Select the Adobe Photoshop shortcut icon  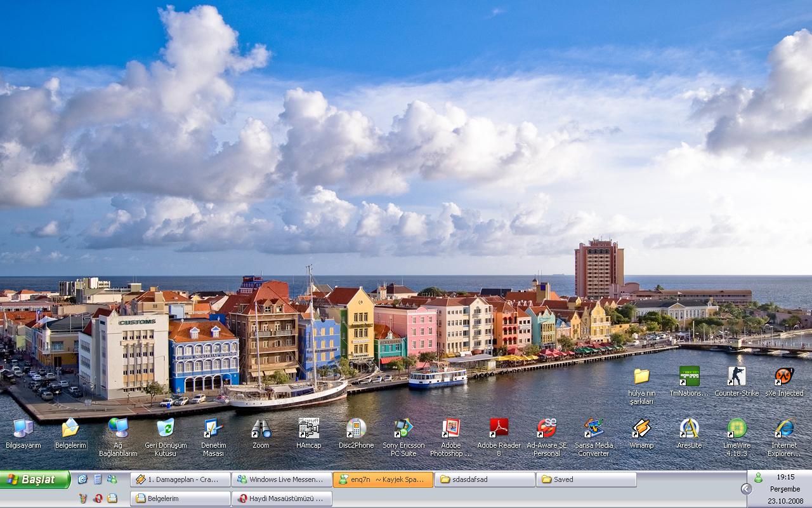pos(451,429)
